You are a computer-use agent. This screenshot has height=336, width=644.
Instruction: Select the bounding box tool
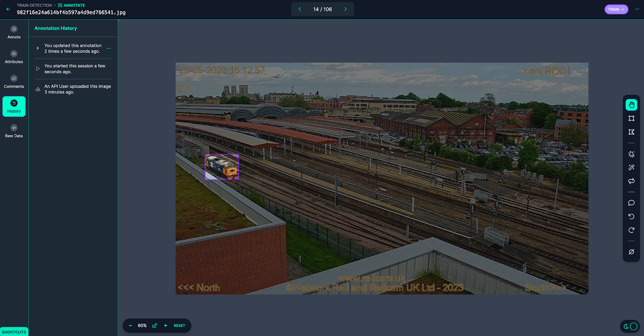[x=631, y=119]
